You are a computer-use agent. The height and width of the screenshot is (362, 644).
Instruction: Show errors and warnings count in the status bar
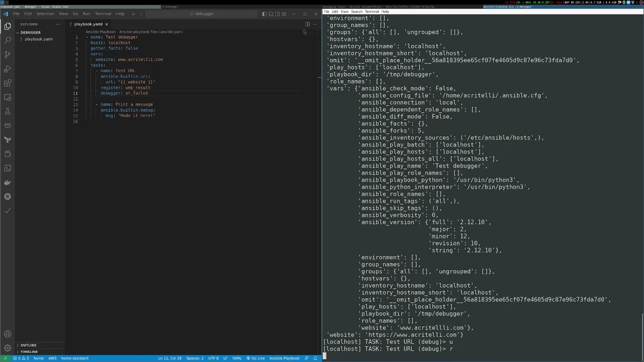coord(21,358)
